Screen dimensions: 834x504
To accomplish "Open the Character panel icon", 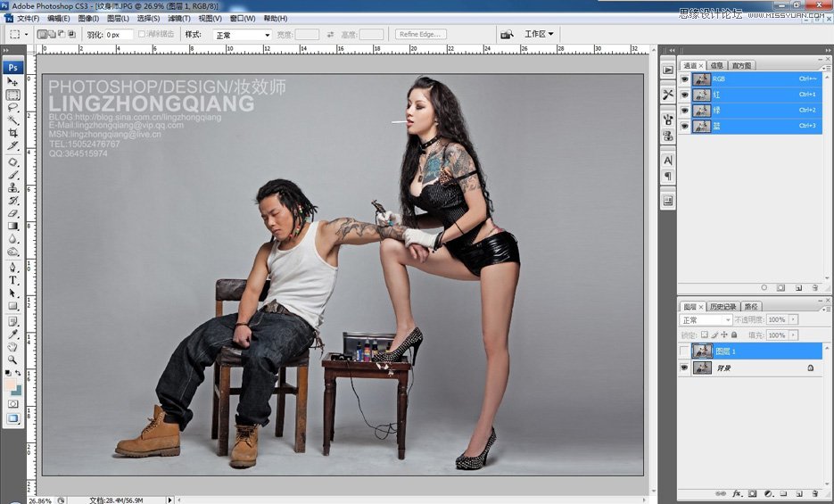I will pos(668,161).
